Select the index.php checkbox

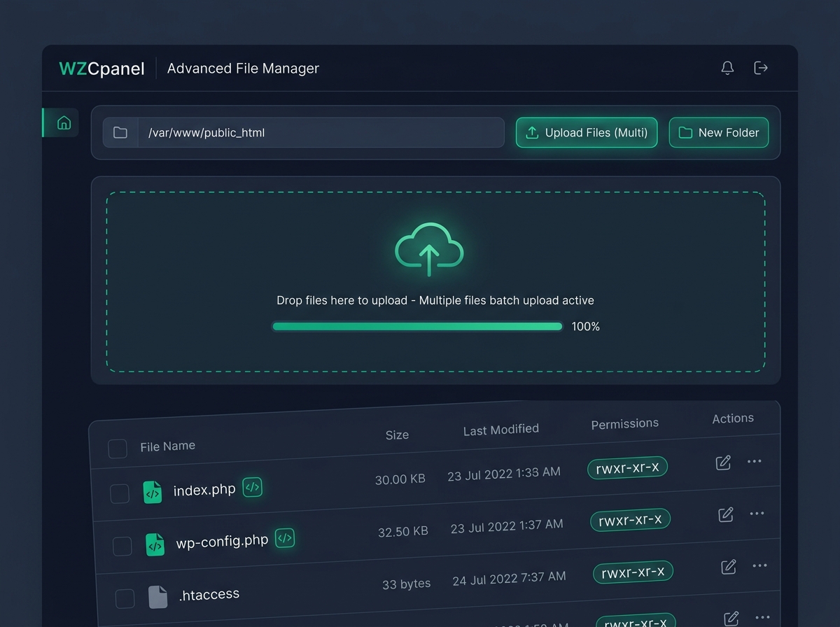coord(120,494)
